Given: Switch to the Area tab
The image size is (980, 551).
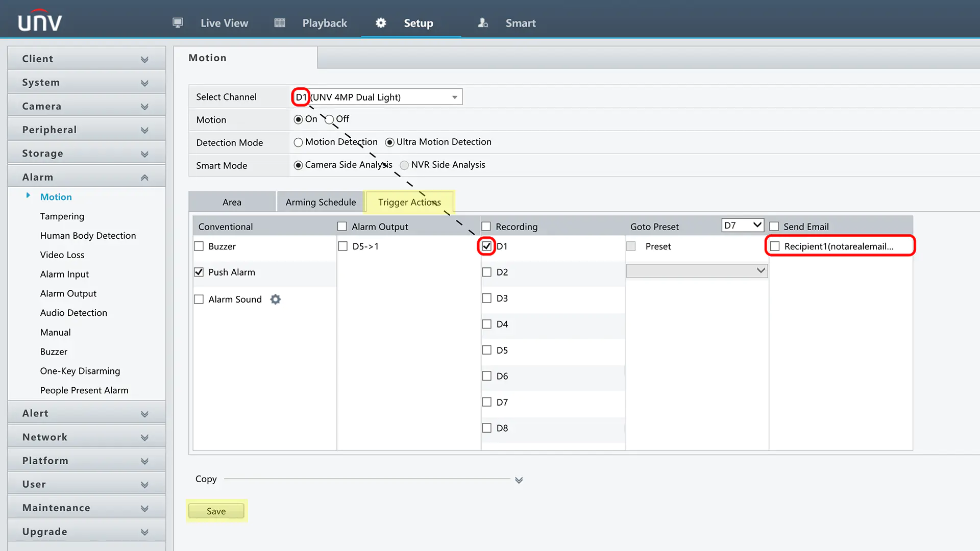Looking at the screenshot, I should coord(232,202).
